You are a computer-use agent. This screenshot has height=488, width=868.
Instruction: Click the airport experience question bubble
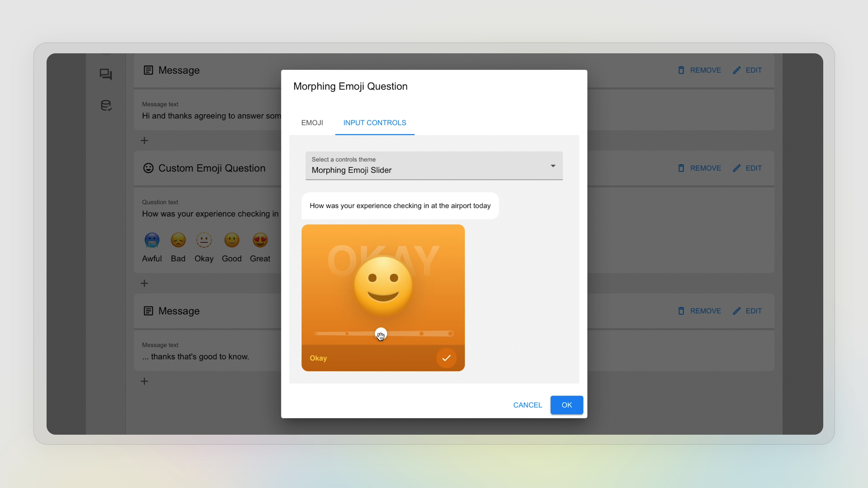coord(400,206)
